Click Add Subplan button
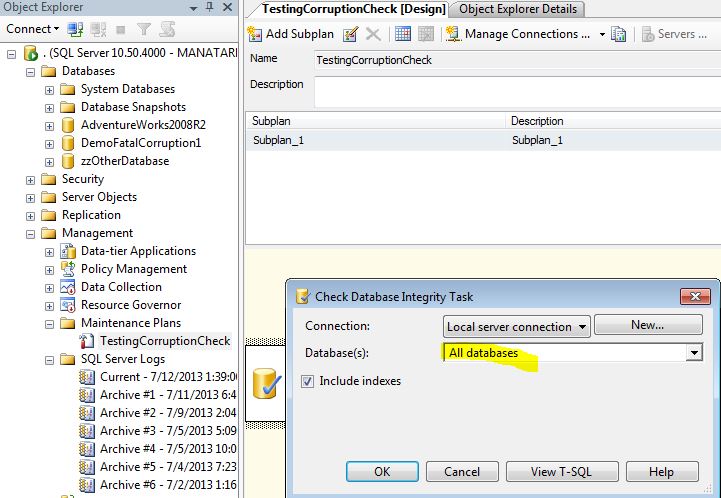This screenshot has height=498, width=721. click(x=291, y=34)
